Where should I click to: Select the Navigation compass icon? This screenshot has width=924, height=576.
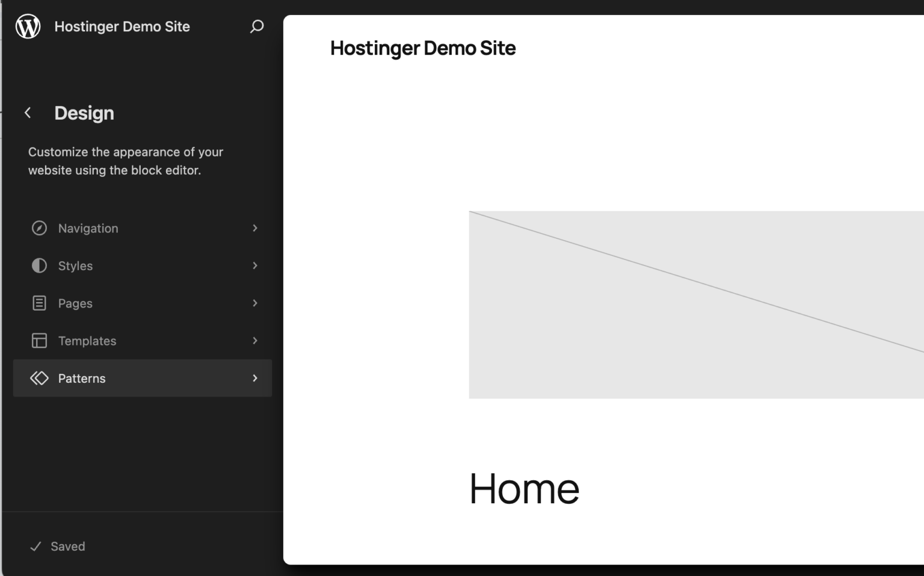click(x=39, y=228)
